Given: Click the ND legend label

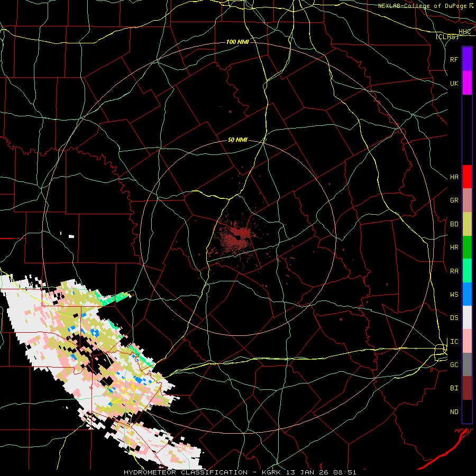Looking at the screenshot, I should [x=454, y=412].
